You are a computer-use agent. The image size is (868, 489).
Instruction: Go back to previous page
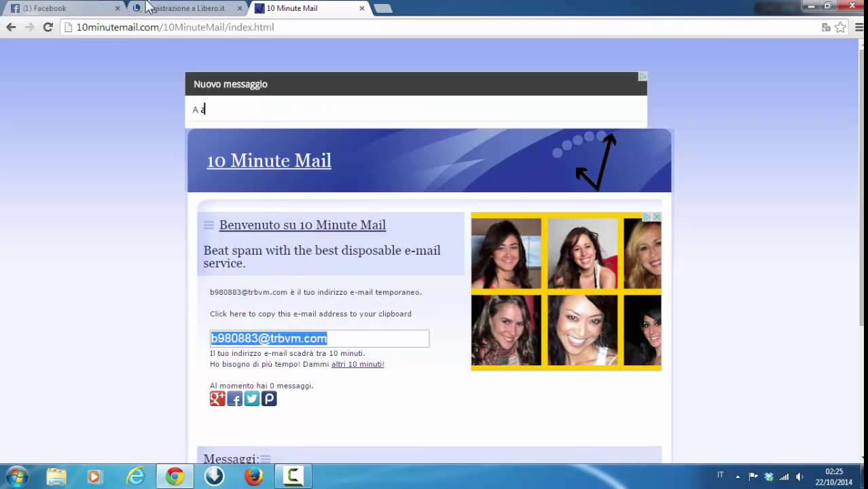(x=11, y=27)
